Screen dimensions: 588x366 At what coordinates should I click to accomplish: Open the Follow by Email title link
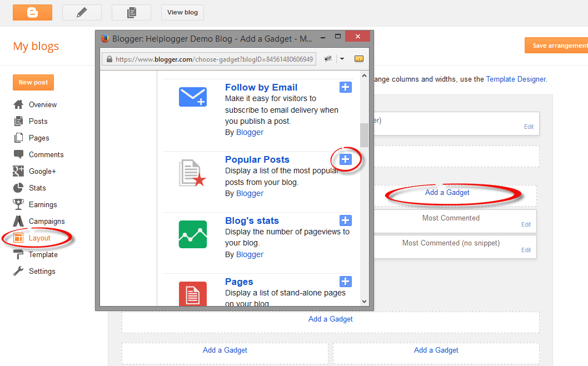[x=261, y=87]
